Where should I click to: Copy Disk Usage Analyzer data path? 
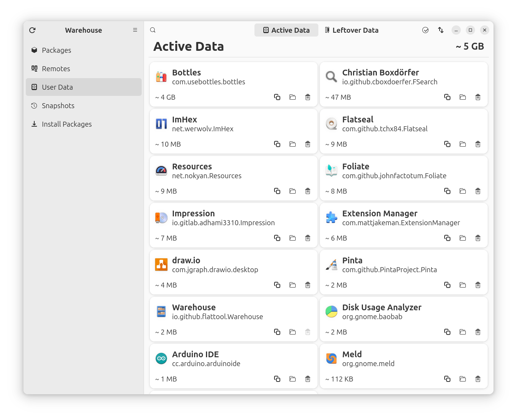pos(447,332)
